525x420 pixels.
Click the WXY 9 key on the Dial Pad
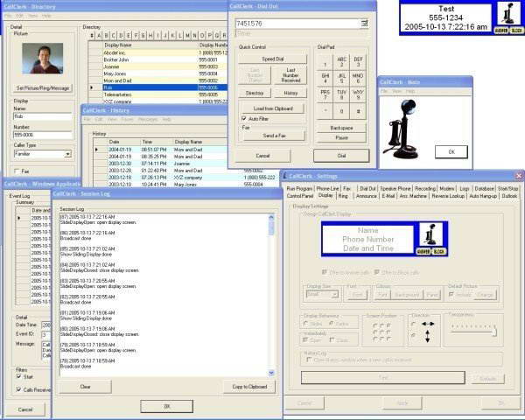click(358, 94)
